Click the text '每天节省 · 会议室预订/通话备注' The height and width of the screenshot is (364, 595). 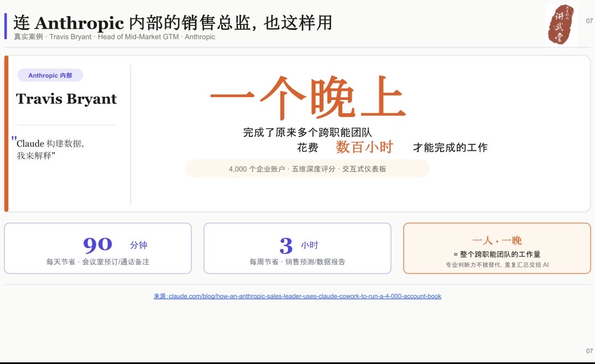(98, 262)
